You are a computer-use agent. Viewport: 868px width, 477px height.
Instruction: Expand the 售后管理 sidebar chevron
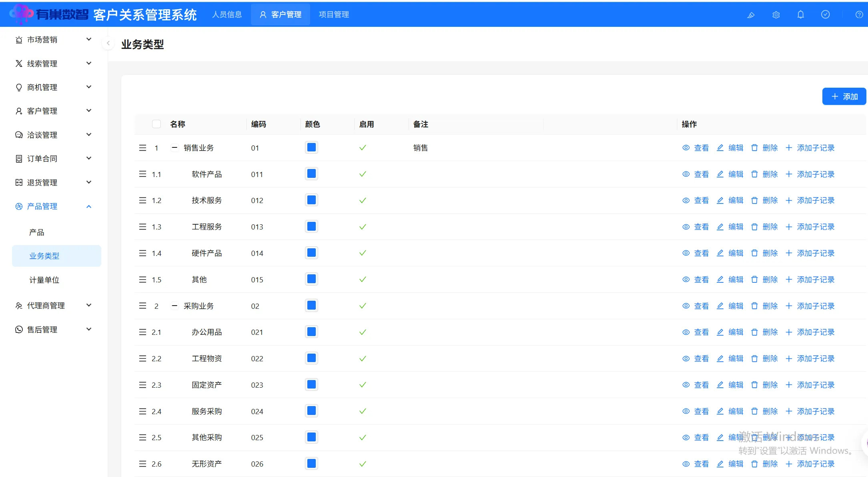point(89,329)
